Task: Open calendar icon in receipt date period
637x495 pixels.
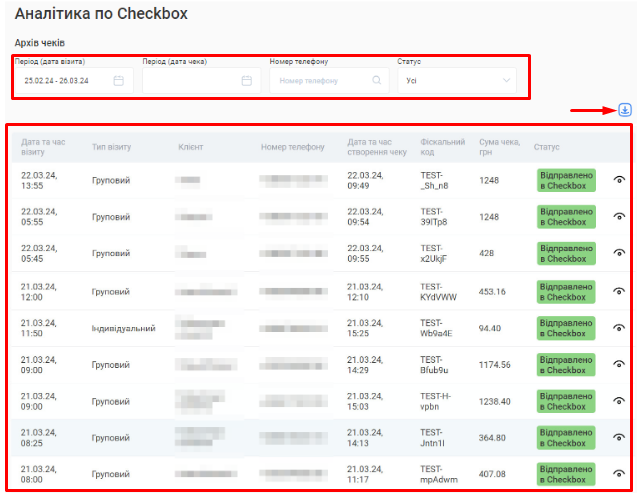Action: point(246,81)
